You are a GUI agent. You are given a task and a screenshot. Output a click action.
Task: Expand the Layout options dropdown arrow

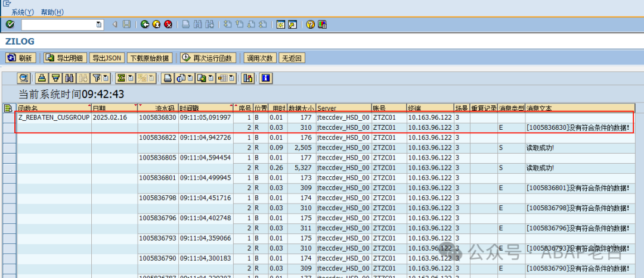[x=233, y=78]
